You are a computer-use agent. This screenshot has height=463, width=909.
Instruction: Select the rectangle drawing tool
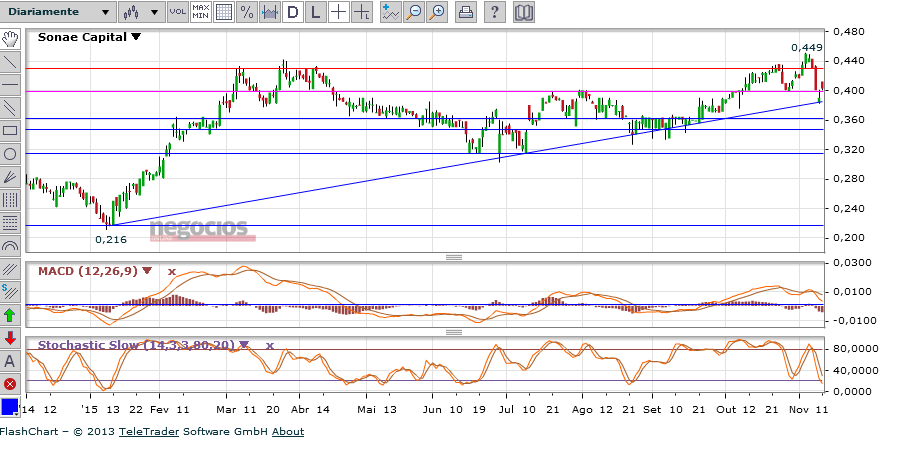(x=10, y=130)
